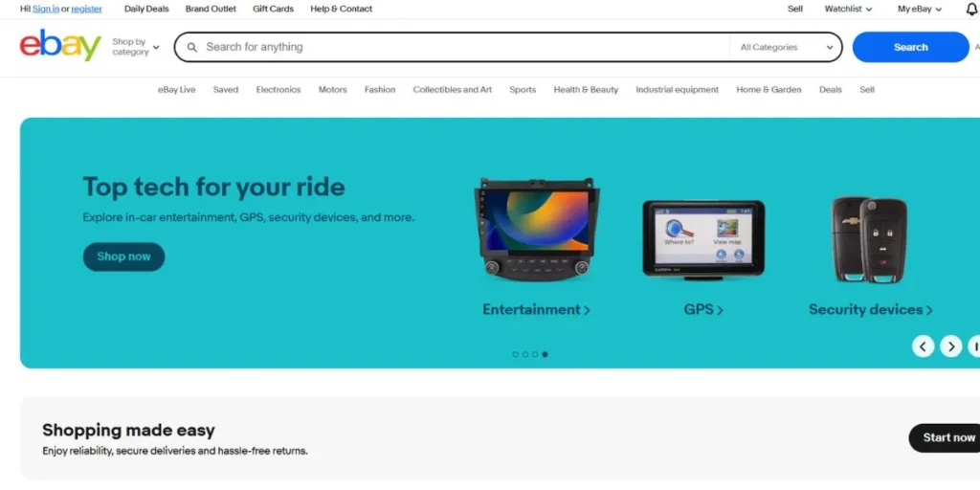This screenshot has width=980, height=490.
Task: Expand the Watchlist dropdown
Action: pos(848,9)
